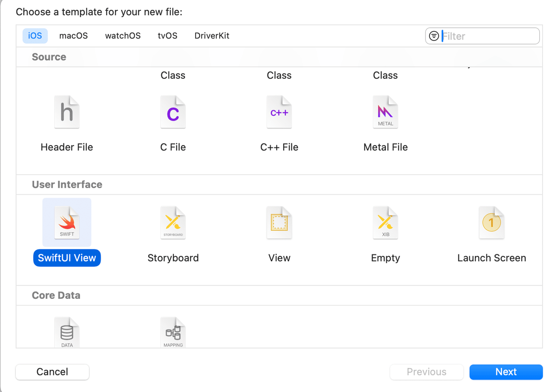Click the View label under the view icon
Image resolution: width=556 pixels, height=392 pixels.
tap(279, 258)
